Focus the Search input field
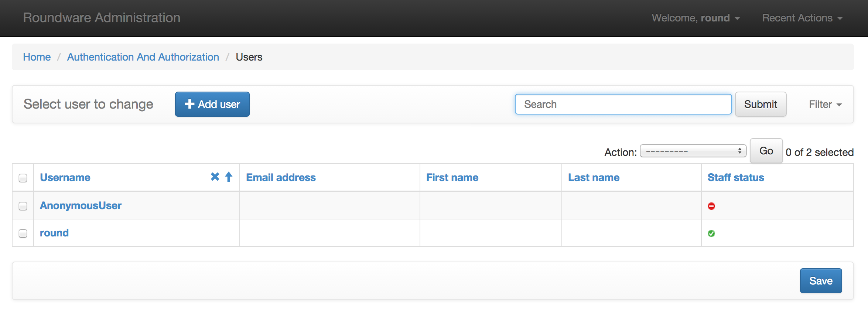The width and height of the screenshot is (868, 314). pyautogui.click(x=623, y=104)
